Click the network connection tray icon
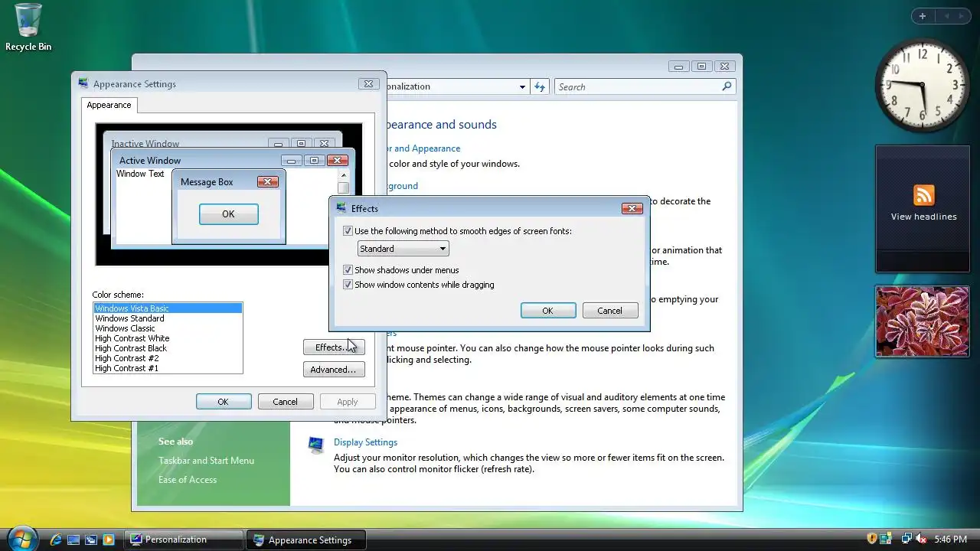 pyautogui.click(x=906, y=539)
